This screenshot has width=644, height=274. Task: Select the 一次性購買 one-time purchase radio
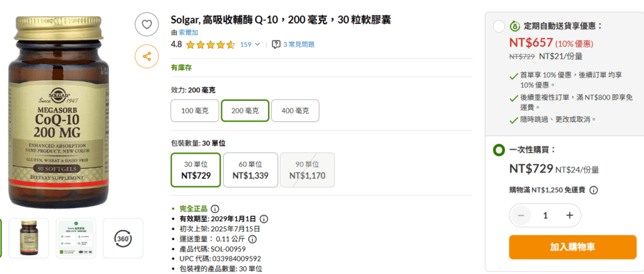pos(499,150)
